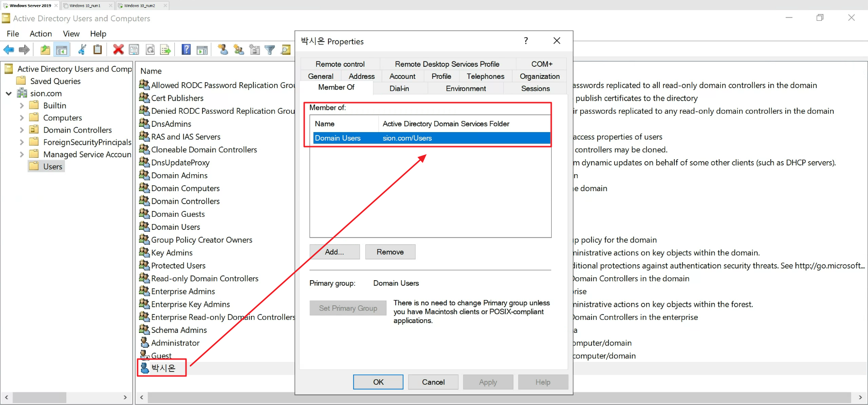Viewport: 868px width, 405px height.
Task: Click the question mark help button in dialog title
Action: [526, 41]
